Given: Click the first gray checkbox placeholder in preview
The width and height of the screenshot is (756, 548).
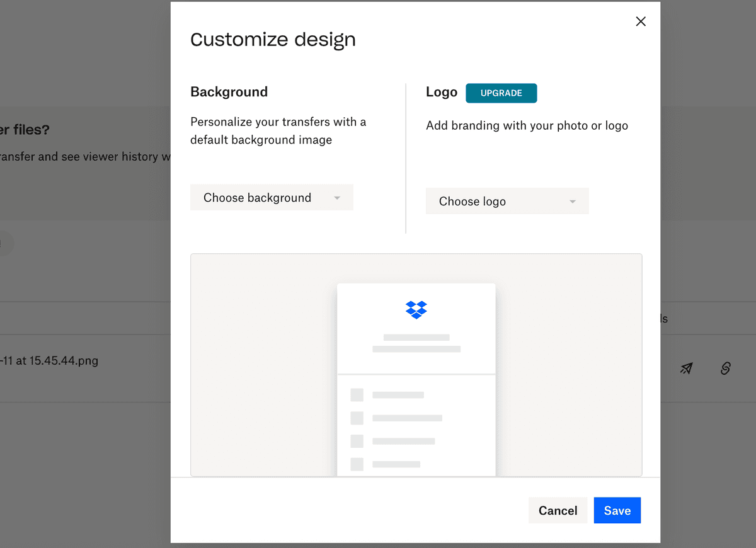Looking at the screenshot, I should [x=357, y=394].
